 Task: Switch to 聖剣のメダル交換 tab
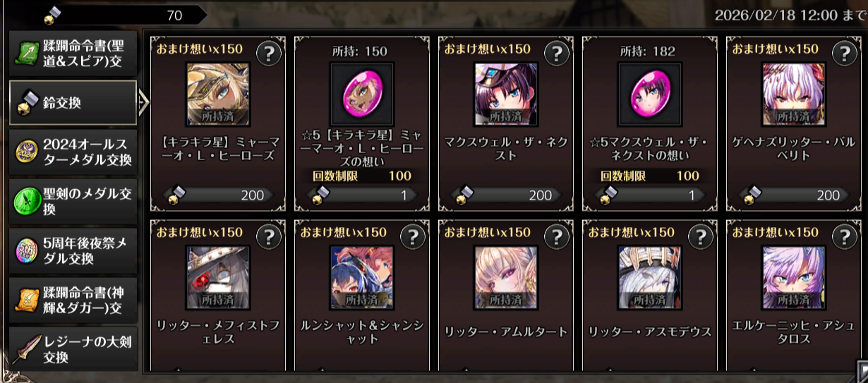click(x=73, y=201)
